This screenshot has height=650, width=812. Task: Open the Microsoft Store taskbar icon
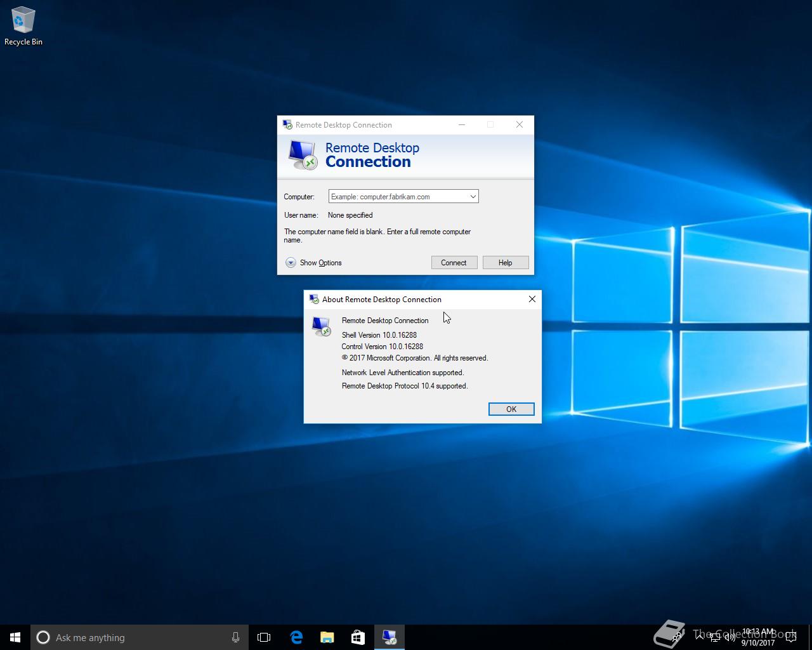(x=358, y=637)
